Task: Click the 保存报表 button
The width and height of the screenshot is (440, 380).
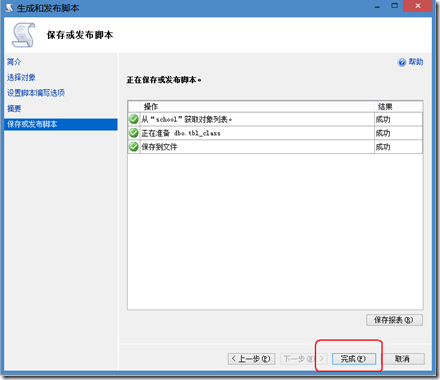Action: pos(394,320)
